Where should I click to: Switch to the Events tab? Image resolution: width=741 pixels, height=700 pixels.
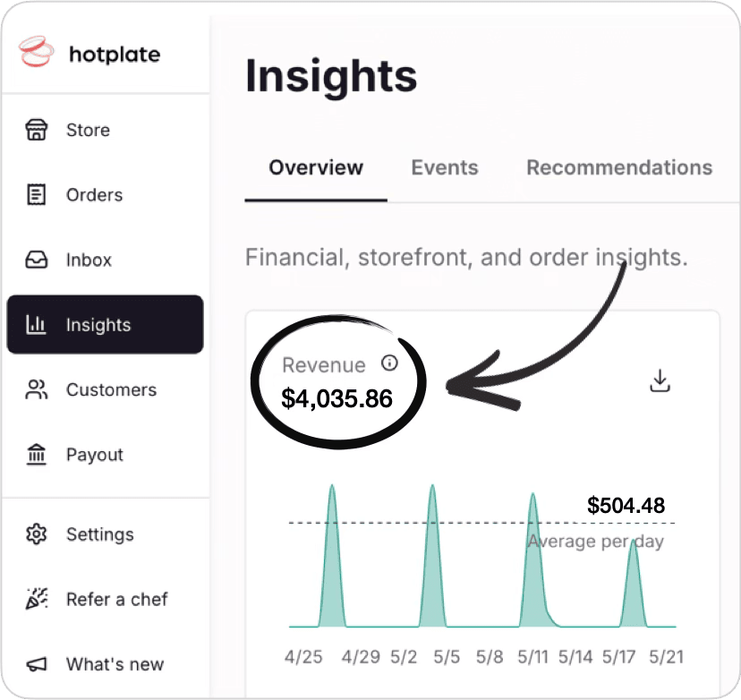445,167
